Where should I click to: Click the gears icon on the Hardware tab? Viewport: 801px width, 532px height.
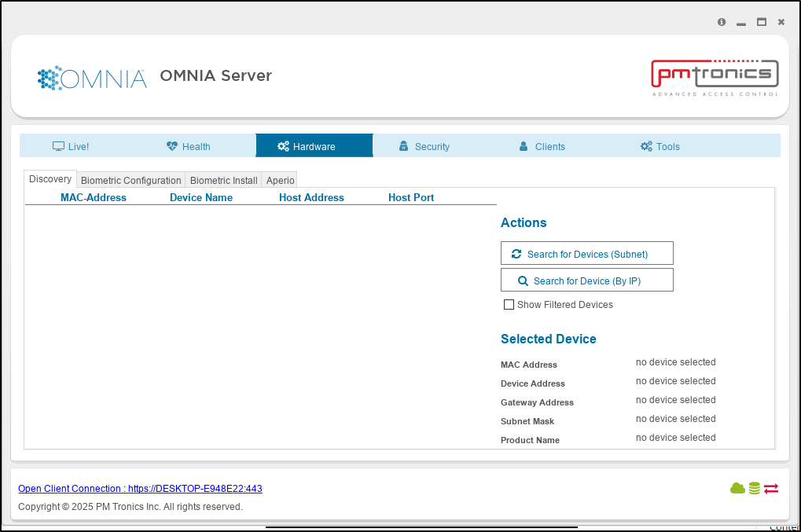tap(283, 146)
